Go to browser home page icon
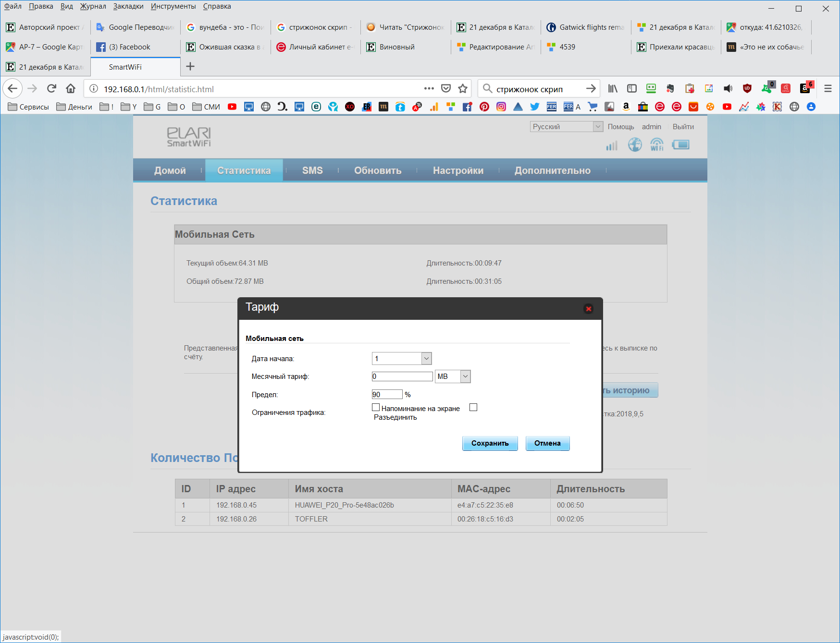This screenshot has width=840, height=643. click(x=71, y=88)
